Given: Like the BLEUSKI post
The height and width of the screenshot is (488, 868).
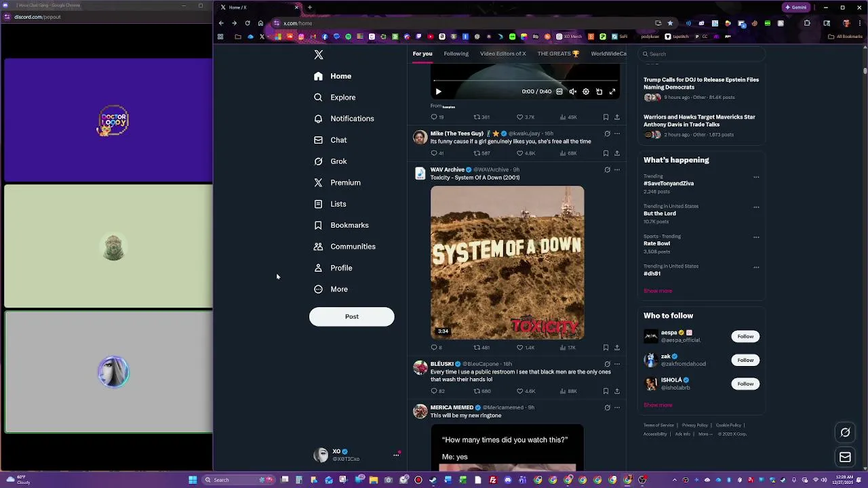Looking at the screenshot, I should pyautogui.click(x=526, y=391).
